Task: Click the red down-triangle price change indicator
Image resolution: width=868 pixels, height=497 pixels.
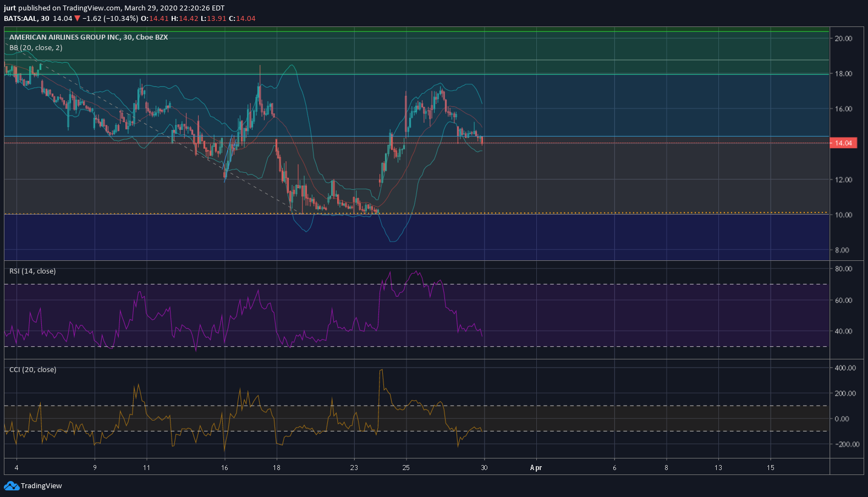Action: (x=78, y=19)
